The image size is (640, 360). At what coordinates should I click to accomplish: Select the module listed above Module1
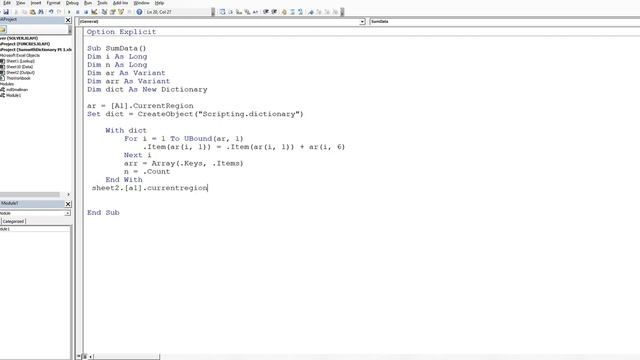pyautogui.click(x=17, y=89)
